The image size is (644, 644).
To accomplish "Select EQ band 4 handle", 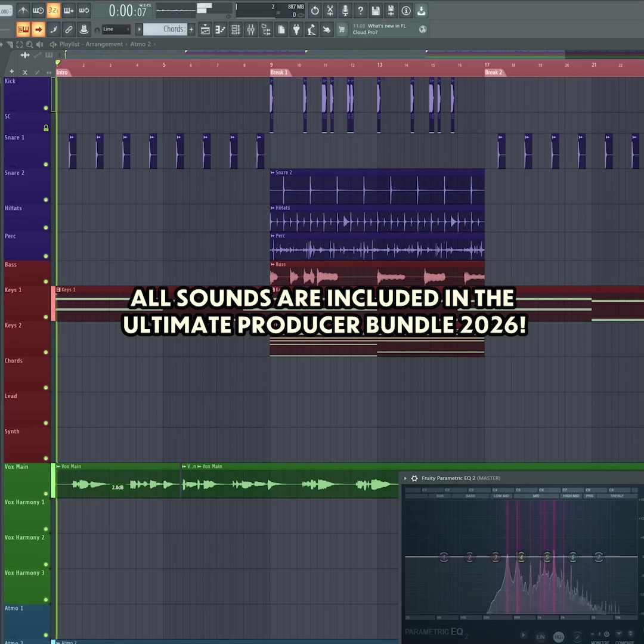I will (521, 557).
